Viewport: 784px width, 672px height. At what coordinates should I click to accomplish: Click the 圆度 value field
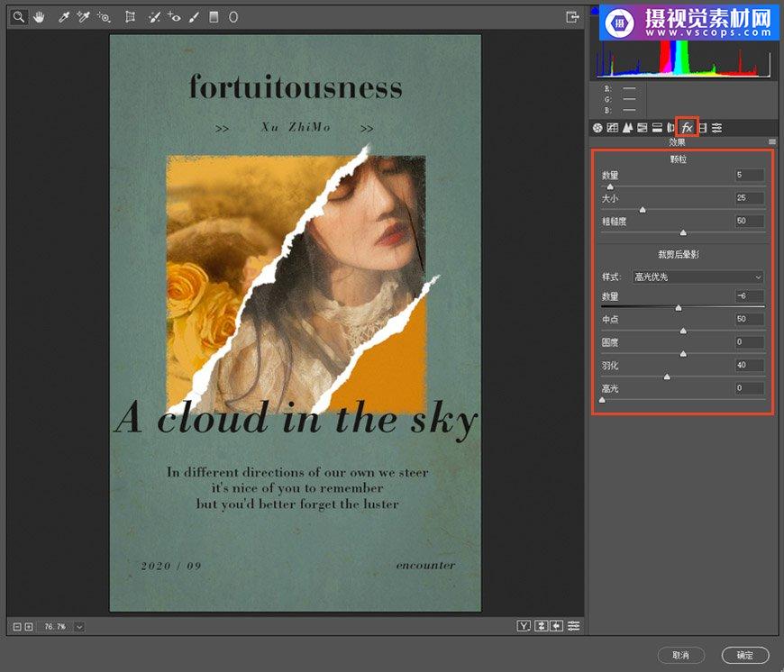point(750,341)
